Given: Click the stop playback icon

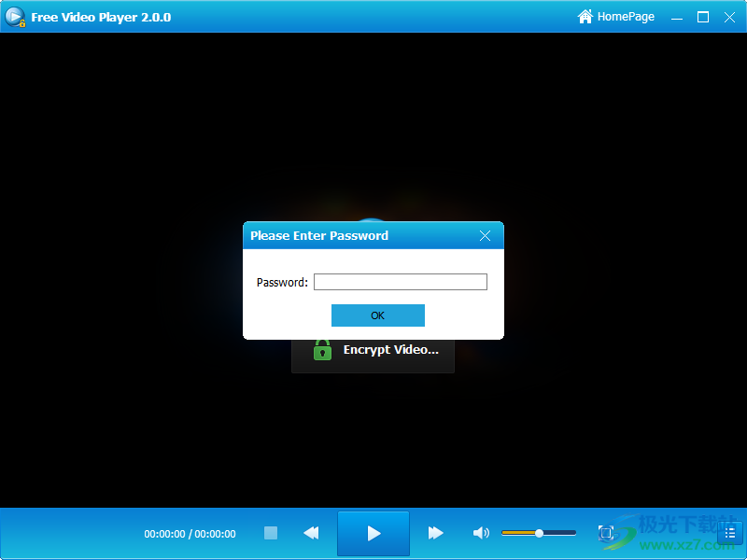Looking at the screenshot, I should point(271,533).
